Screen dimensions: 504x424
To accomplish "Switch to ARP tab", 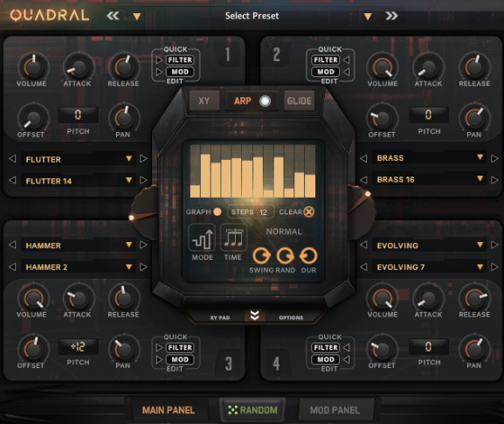I will (242, 101).
